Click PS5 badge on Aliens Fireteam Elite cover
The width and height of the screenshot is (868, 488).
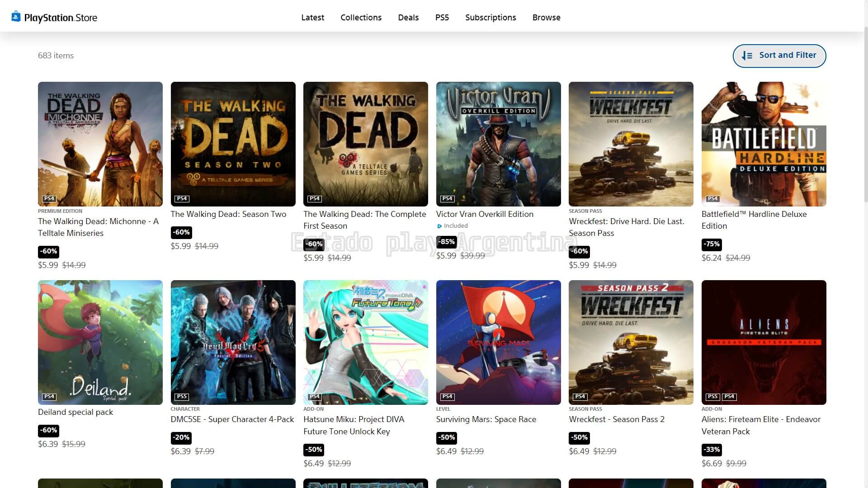point(712,397)
